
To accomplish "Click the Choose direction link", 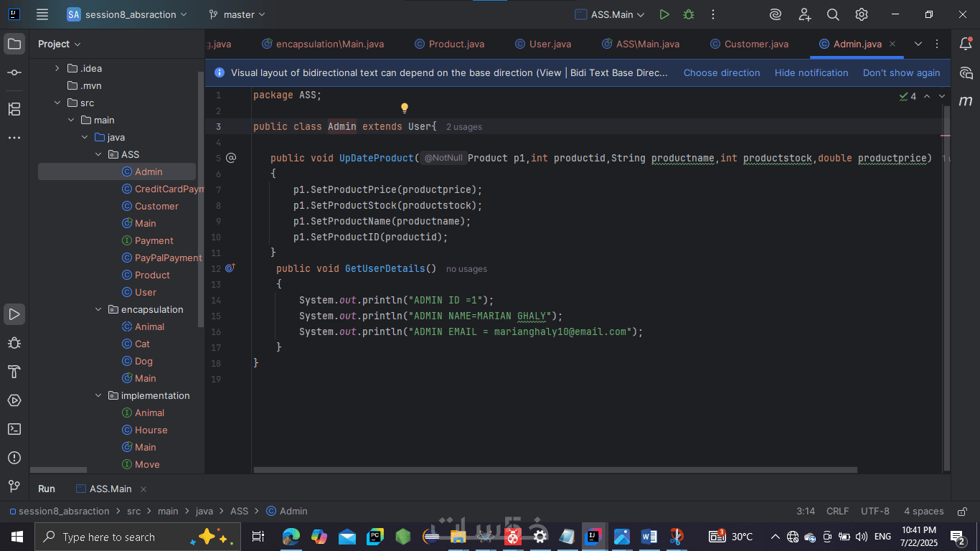I will click(721, 73).
